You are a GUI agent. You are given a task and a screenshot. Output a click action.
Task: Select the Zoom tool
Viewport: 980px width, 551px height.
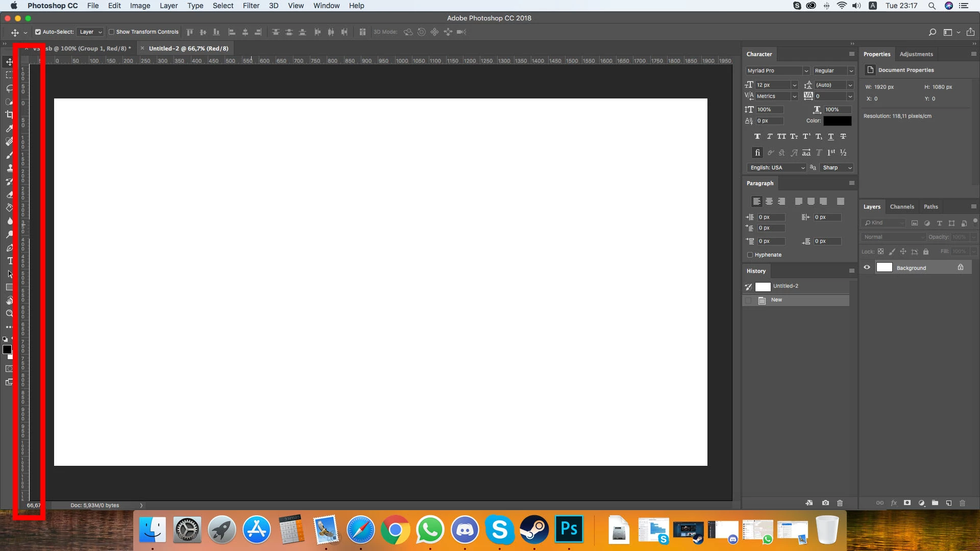(9, 314)
